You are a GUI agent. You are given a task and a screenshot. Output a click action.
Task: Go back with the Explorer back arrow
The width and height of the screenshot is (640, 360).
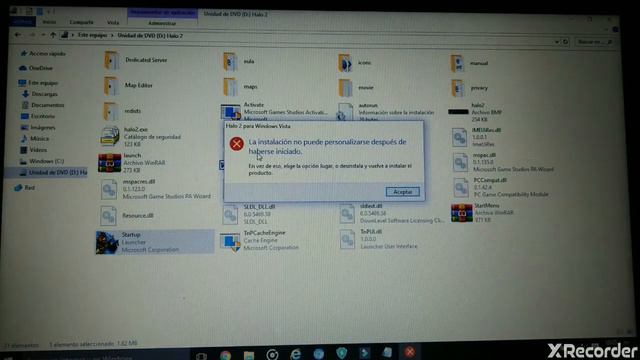[18, 35]
